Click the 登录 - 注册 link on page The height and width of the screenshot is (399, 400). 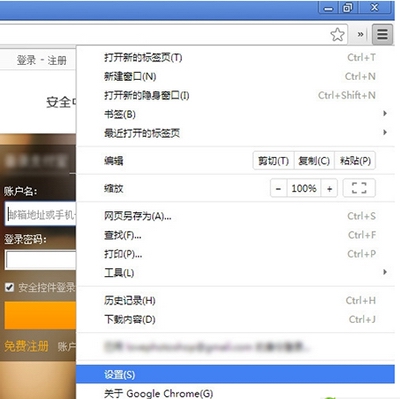tap(42, 60)
